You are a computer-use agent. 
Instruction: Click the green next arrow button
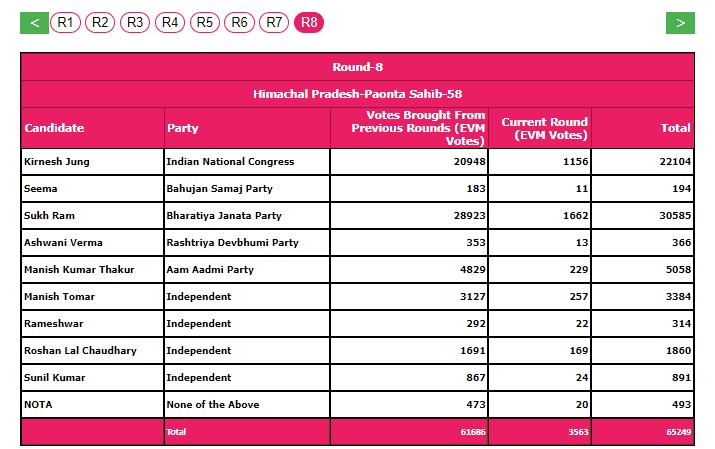tap(680, 22)
